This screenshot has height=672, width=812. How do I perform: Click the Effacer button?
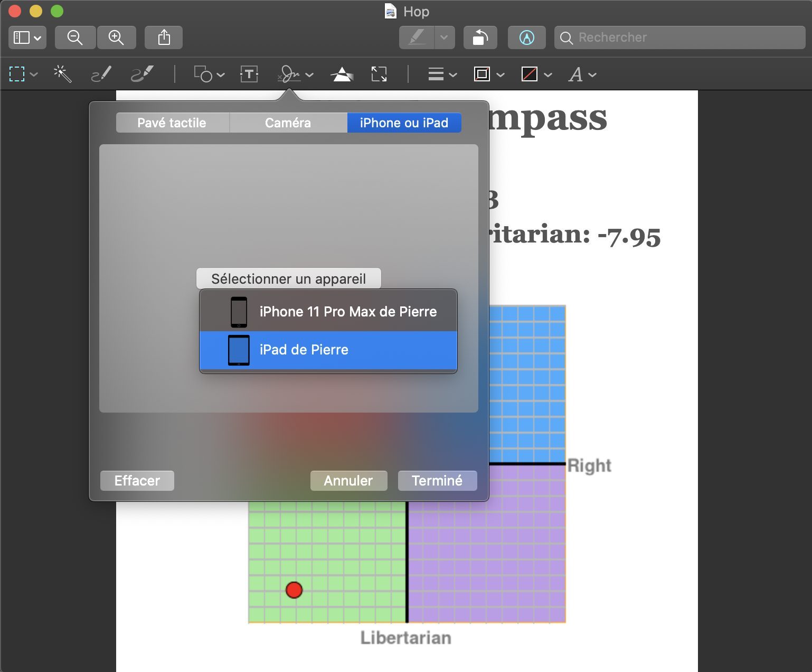point(137,481)
